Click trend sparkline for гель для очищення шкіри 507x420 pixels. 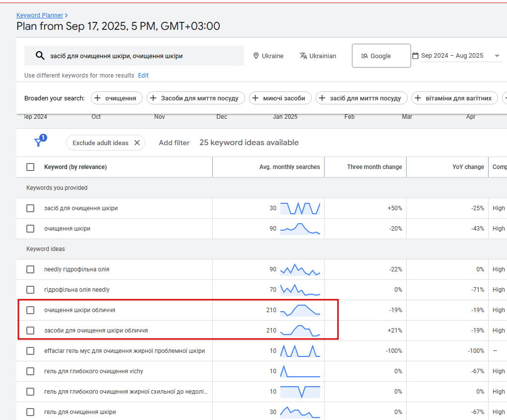point(300,412)
